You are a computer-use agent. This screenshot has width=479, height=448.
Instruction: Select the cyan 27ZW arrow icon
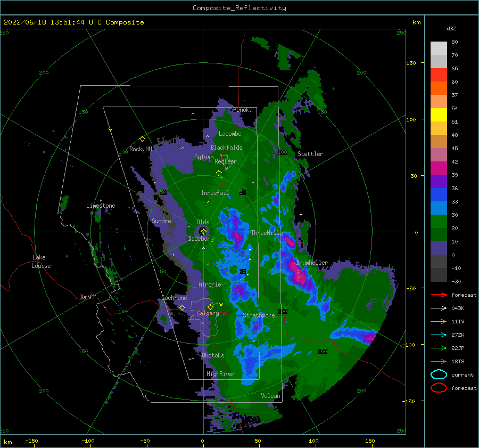tap(439, 335)
